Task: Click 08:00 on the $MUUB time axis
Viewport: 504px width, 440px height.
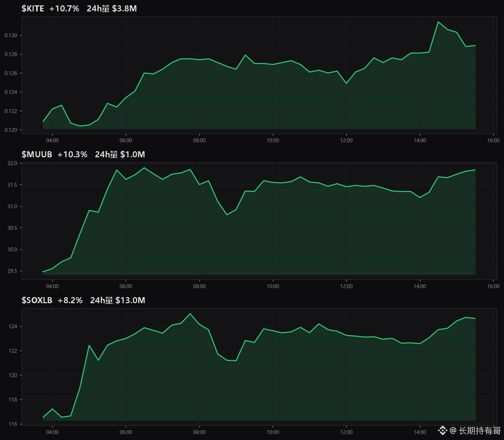Action: click(x=199, y=286)
